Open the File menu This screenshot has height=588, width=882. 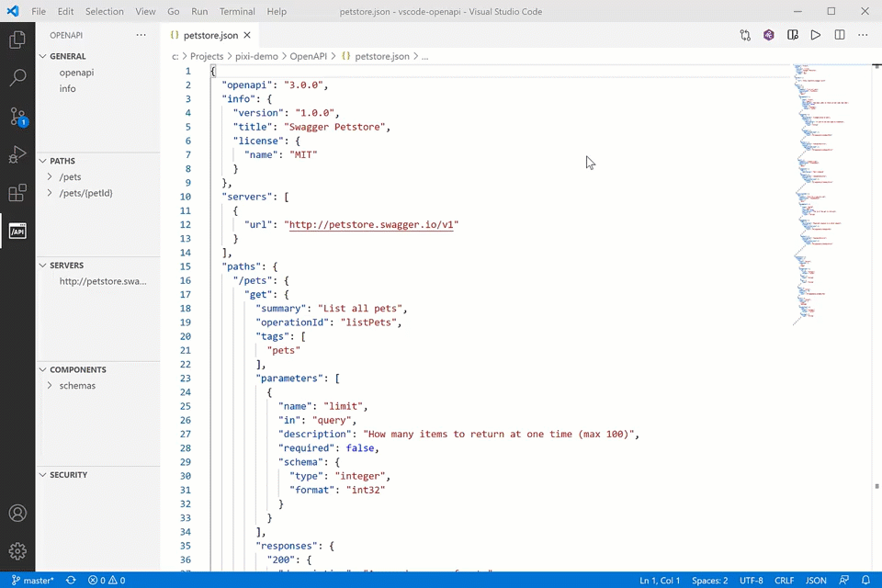[x=39, y=11]
